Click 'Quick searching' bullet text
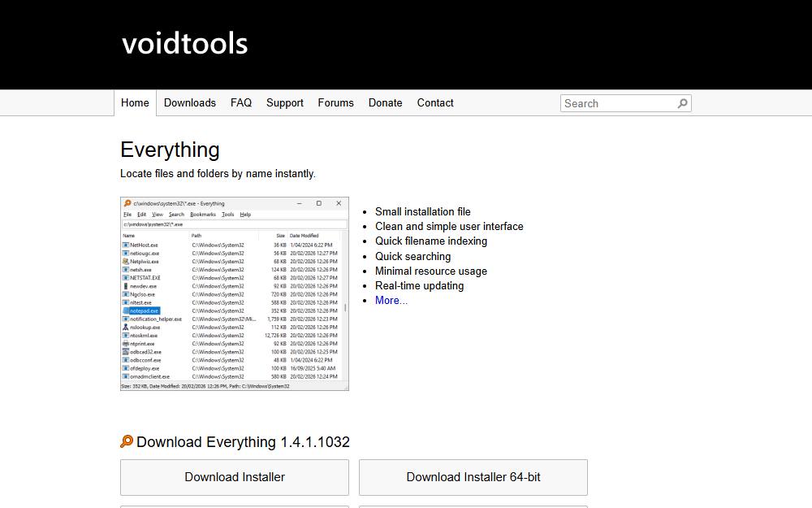The width and height of the screenshot is (812, 508). tap(412, 256)
